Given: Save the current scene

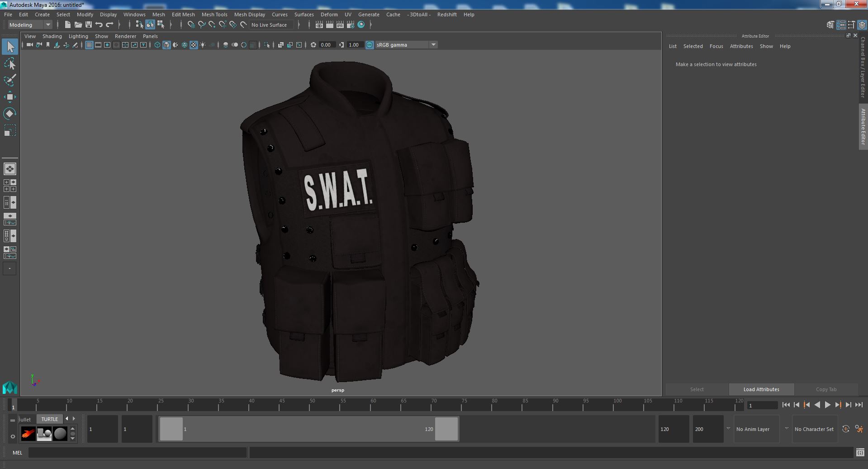Looking at the screenshot, I should click(x=89, y=24).
